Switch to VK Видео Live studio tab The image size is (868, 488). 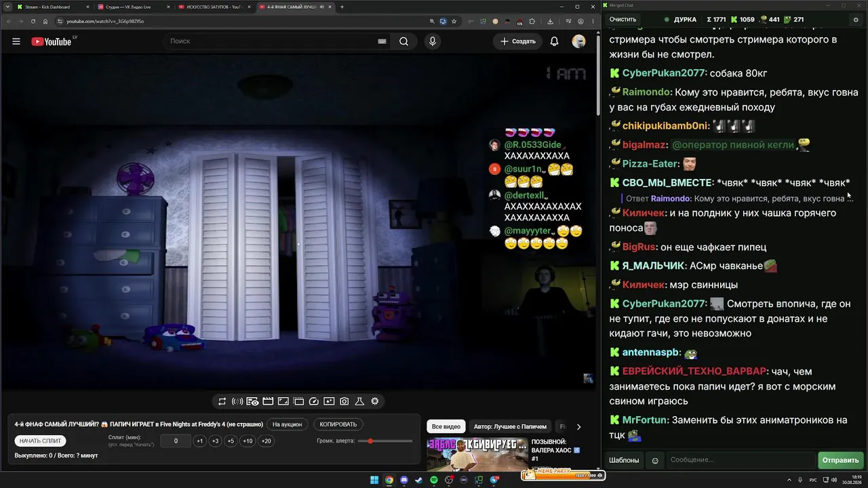click(x=132, y=7)
